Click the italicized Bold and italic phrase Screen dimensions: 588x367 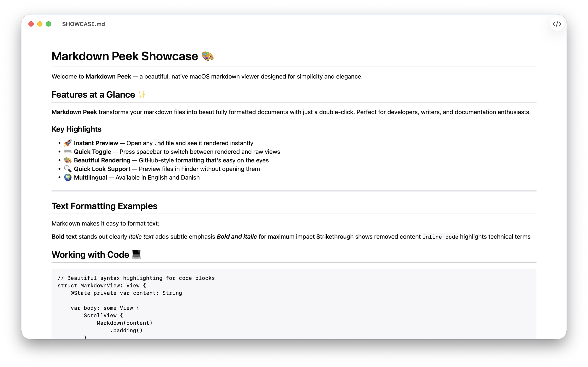click(236, 237)
